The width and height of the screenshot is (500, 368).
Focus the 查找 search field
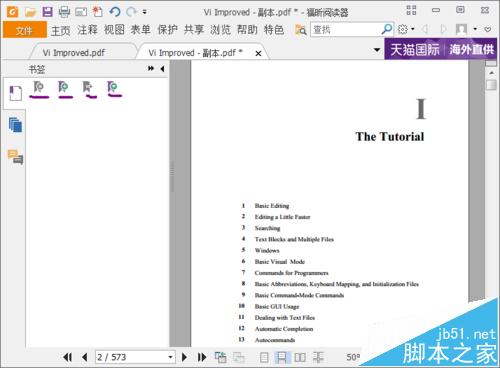345,30
